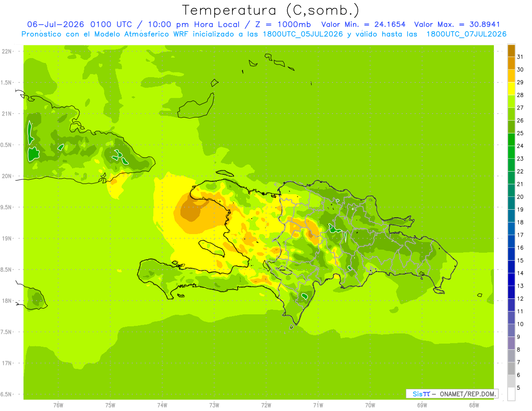This screenshot has height=411, width=532.
Task: Click the legend value '7'
Action: [519, 363]
